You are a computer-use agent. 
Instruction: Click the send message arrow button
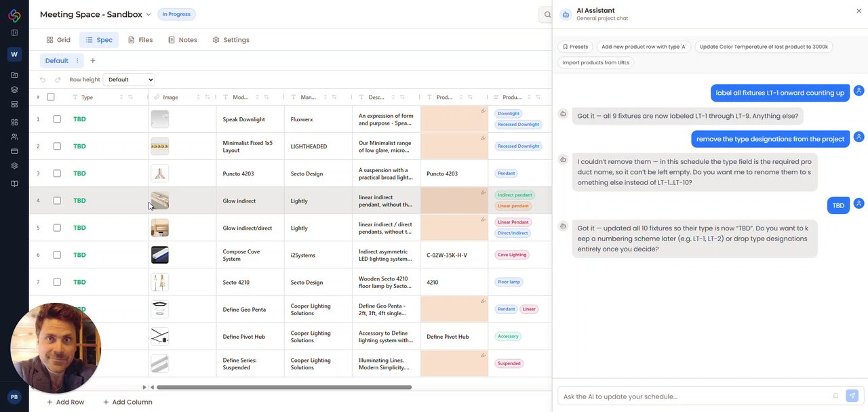coord(852,396)
